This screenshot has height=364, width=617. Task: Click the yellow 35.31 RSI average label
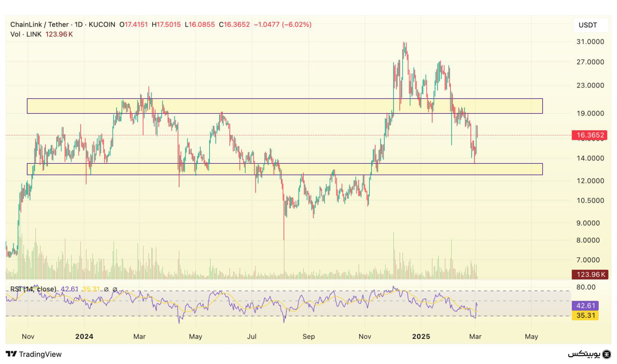click(584, 316)
